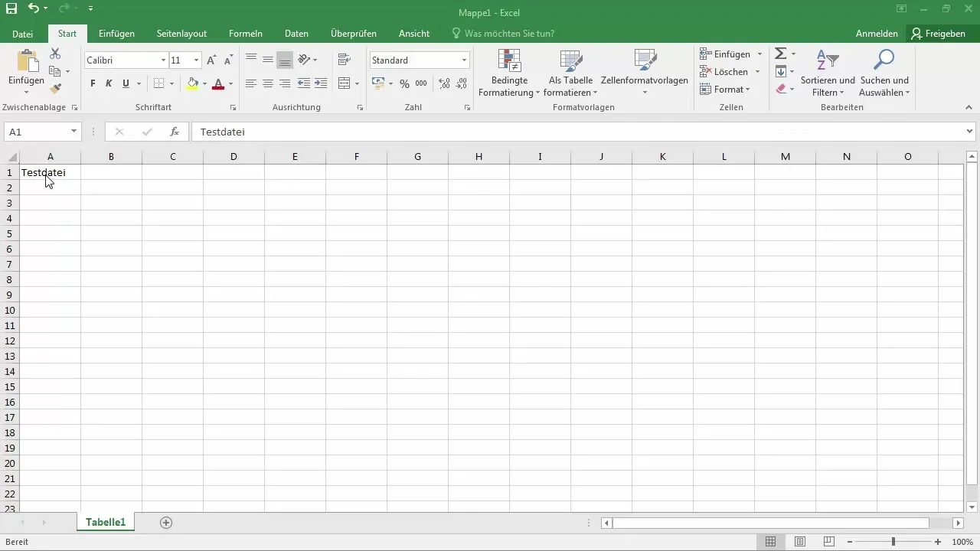Image resolution: width=980 pixels, height=551 pixels.
Task: Select the Tabelle1 sheet tab
Action: [x=106, y=523]
